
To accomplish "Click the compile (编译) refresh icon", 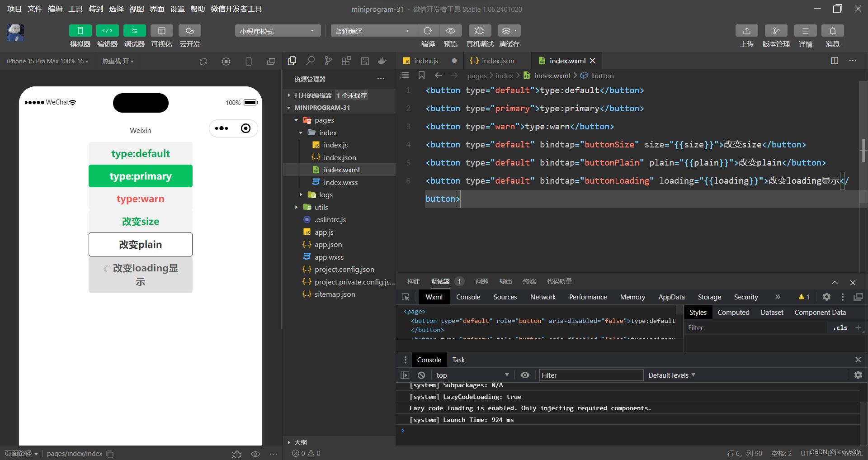I will pos(428,31).
